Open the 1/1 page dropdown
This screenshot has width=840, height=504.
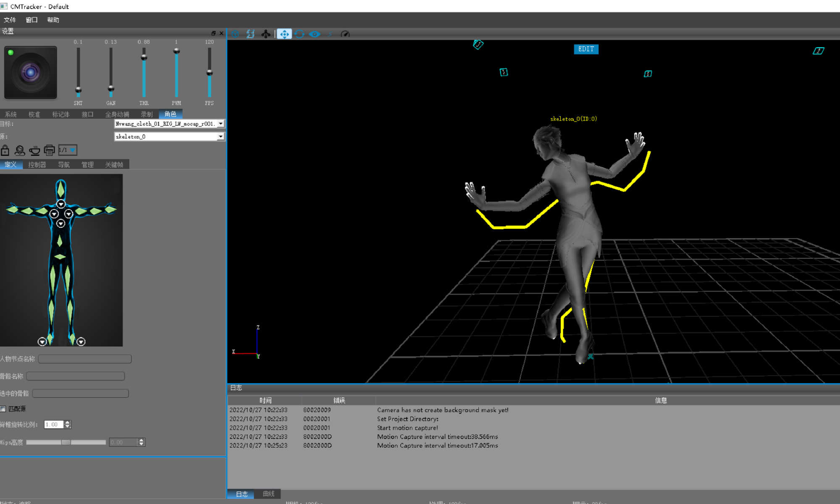click(x=73, y=150)
